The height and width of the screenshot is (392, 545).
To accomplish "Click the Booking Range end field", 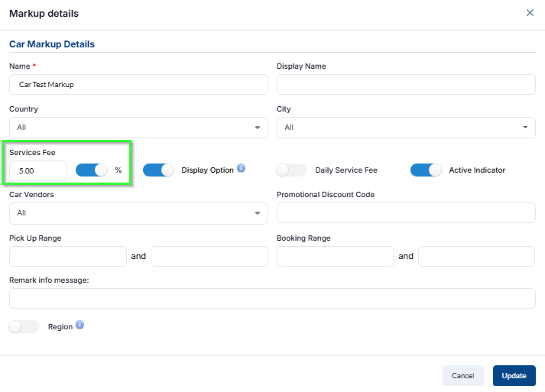I will [x=476, y=257].
